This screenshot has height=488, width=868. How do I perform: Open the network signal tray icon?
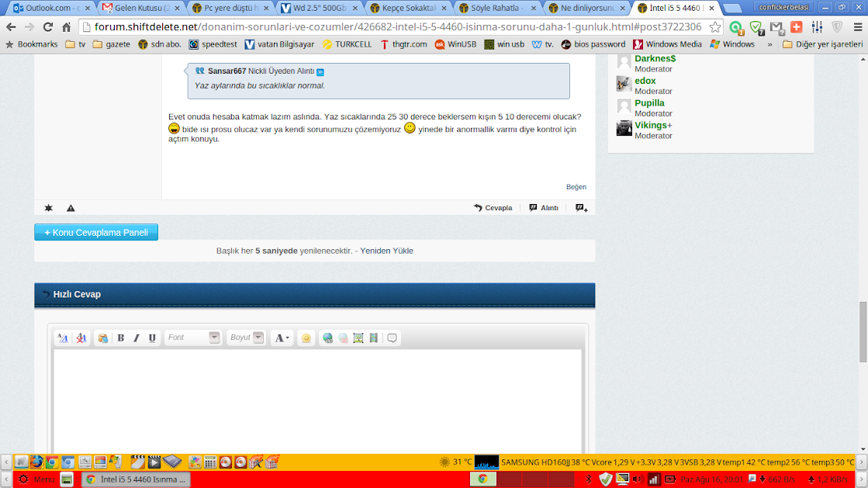click(x=654, y=479)
